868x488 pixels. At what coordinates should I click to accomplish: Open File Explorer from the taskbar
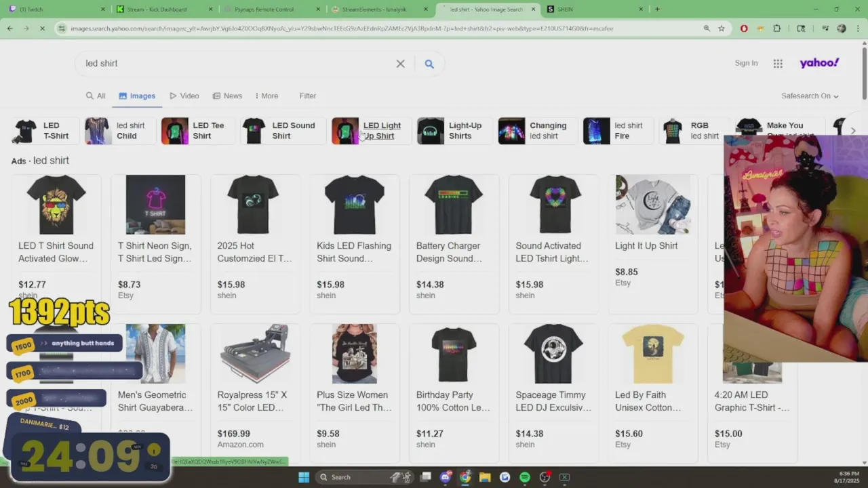tap(485, 477)
